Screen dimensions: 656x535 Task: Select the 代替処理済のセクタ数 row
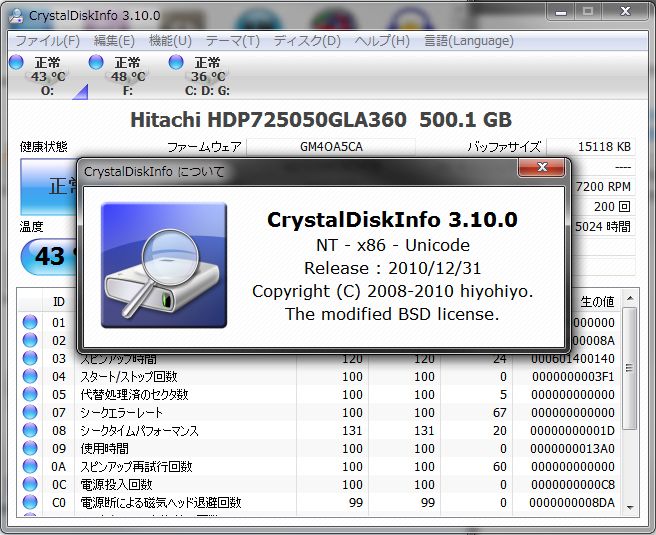click(x=319, y=394)
